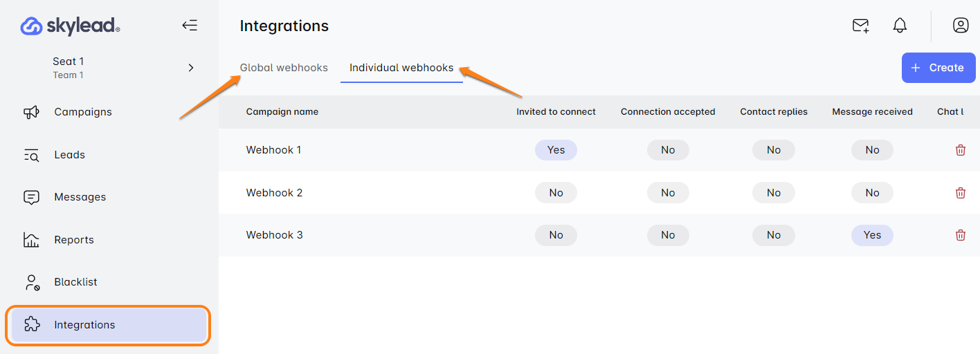Open notifications bell icon
The image size is (980, 354).
tap(900, 26)
